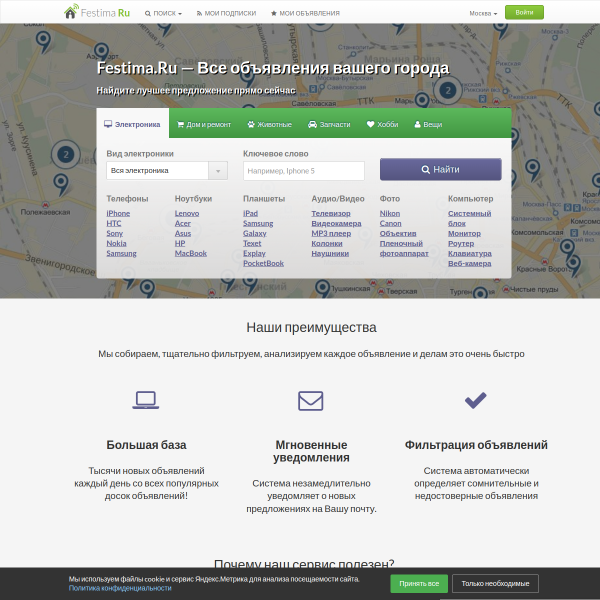Open the Наушники link

click(330, 253)
